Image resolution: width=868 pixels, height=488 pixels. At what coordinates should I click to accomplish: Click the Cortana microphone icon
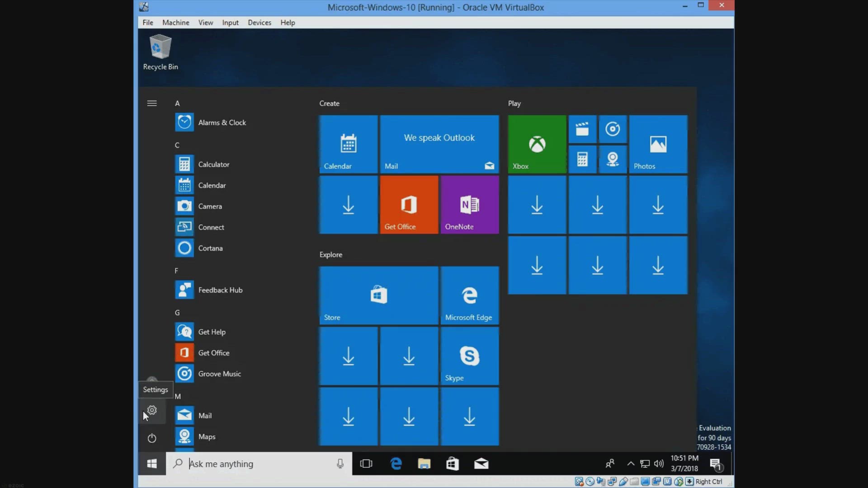[340, 464]
